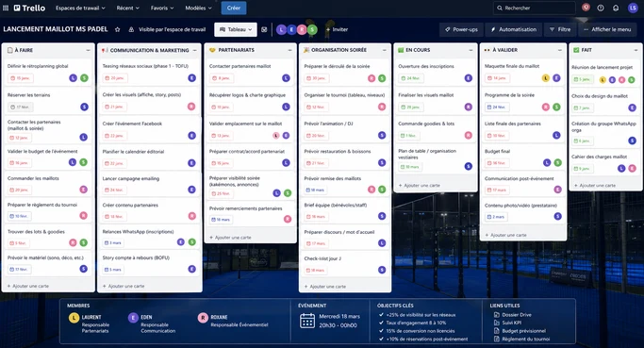Toggle due date on Réunion de lancement projet
Viewport: 644px width, 348px height.
pos(583,79)
